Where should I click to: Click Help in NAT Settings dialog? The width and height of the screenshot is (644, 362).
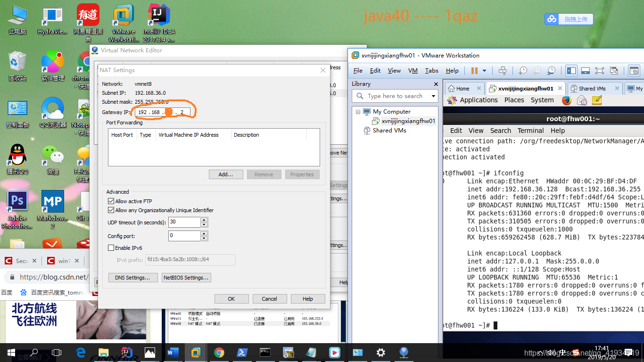click(x=308, y=299)
